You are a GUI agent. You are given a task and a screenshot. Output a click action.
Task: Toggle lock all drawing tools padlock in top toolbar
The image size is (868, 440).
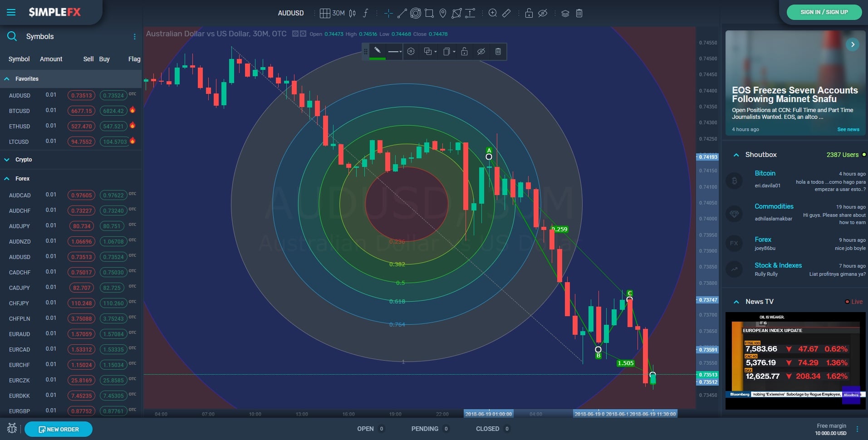pyautogui.click(x=529, y=13)
